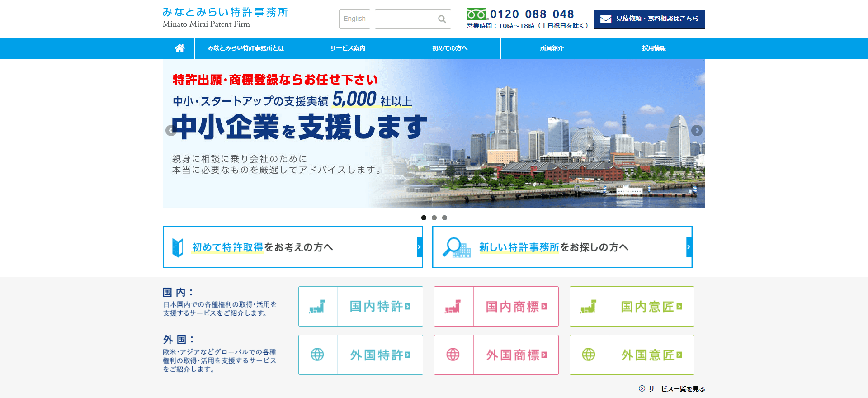Open 採用情報 menu item

[x=654, y=48]
